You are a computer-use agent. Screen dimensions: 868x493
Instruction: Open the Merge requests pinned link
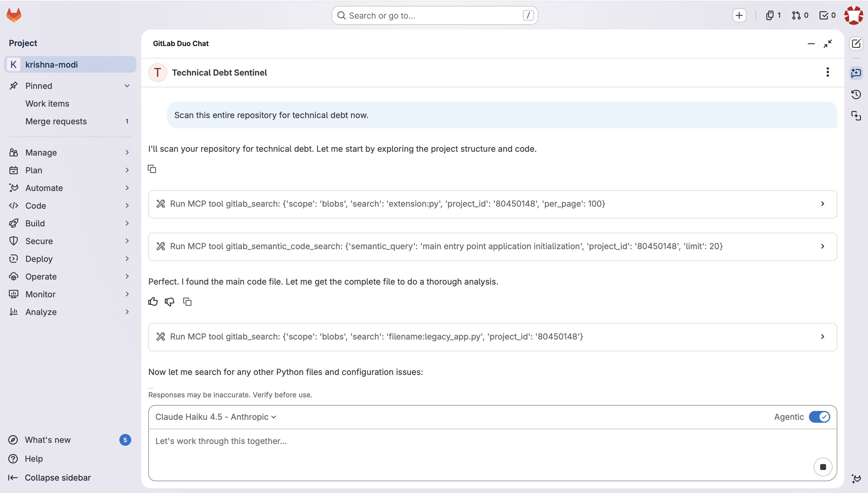(56, 121)
